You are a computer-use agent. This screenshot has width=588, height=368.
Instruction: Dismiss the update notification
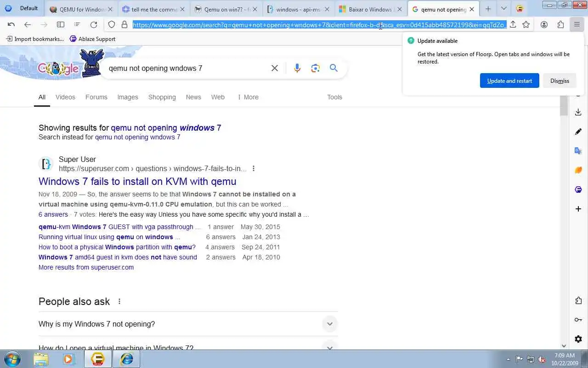click(x=560, y=80)
